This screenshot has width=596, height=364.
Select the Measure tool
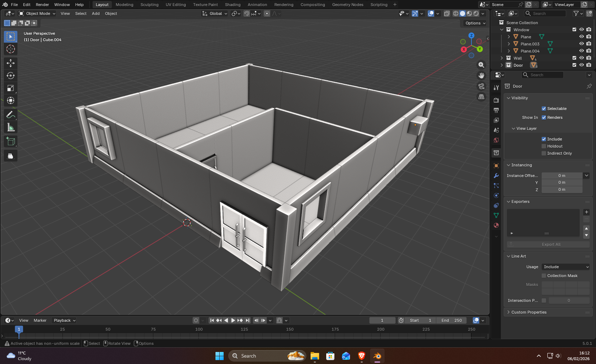pyautogui.click(x=11, y=127)
